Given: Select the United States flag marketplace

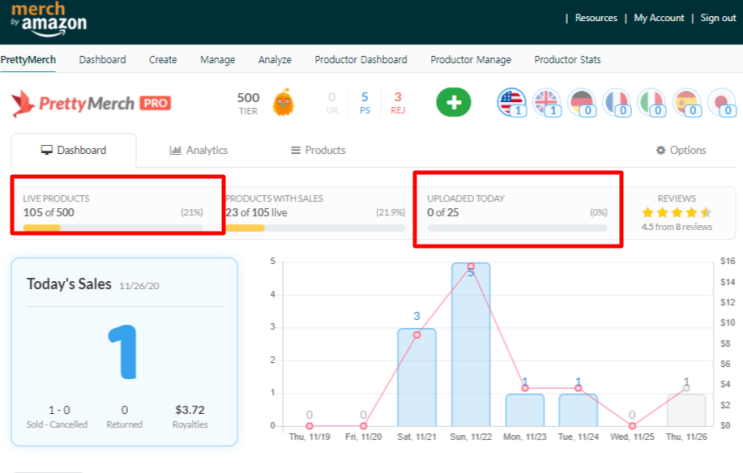Looking at the screenshot, I should 512,102.
